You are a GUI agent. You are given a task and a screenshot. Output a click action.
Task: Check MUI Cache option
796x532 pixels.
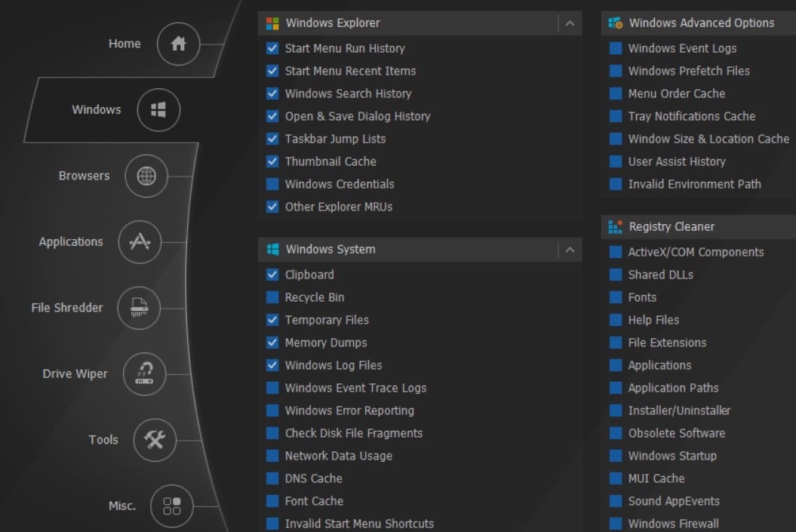pos(616,478)
